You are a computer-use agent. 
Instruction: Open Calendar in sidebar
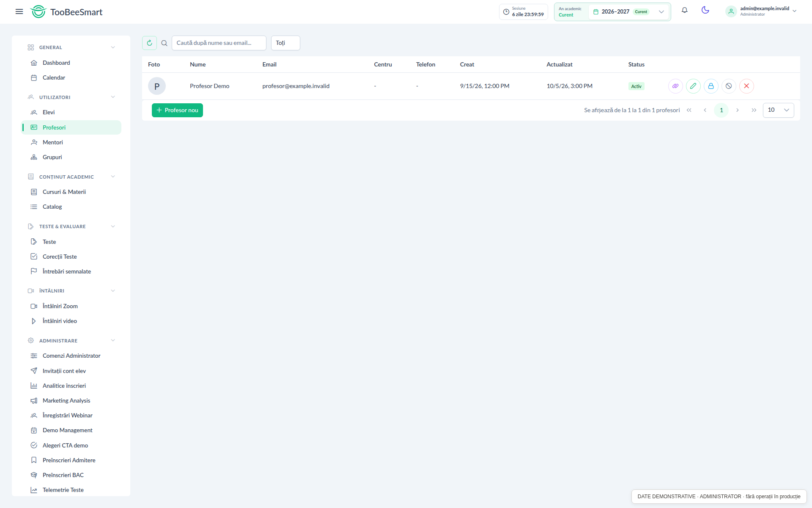[71, 77]
